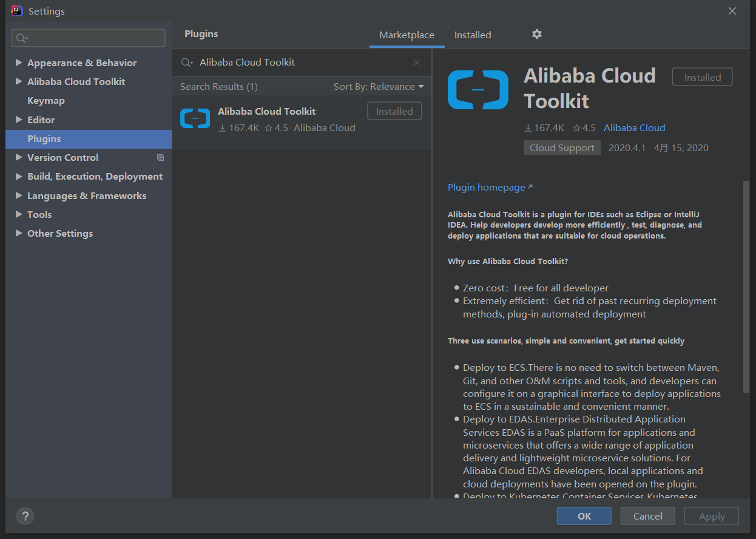This screenshot has width=756, height=539.
Task: Switch to the Marketplace tab
Action: (407, 35)
